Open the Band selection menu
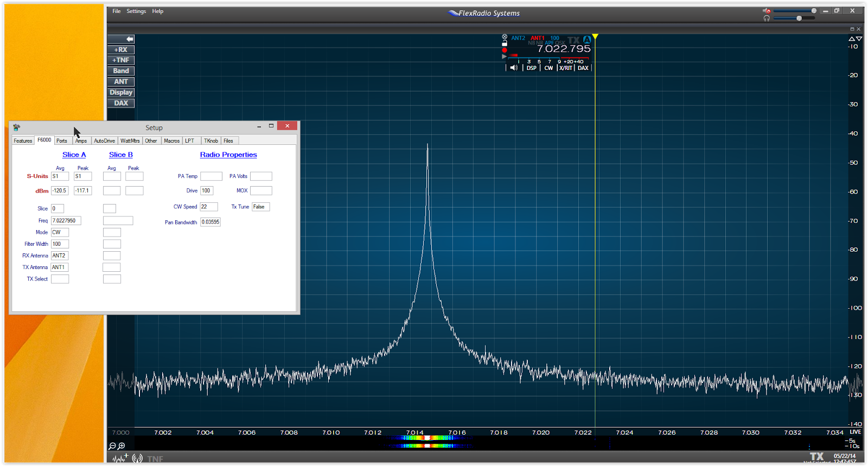868x466 pixels. click(x=121, y=71)
